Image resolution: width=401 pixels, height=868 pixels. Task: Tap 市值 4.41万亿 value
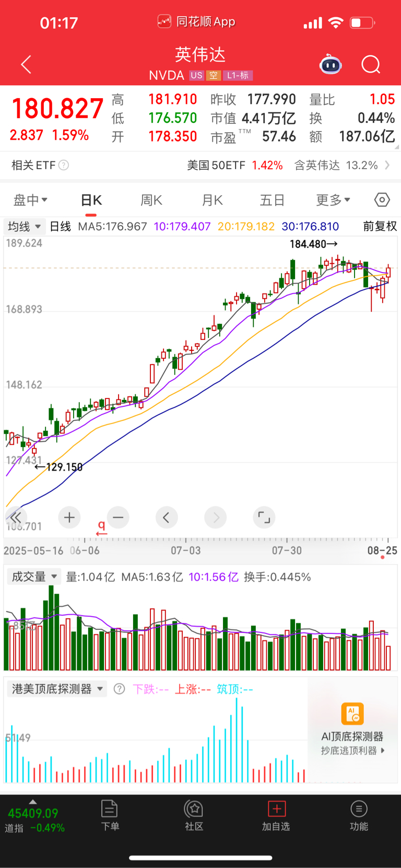click(253, 119)
